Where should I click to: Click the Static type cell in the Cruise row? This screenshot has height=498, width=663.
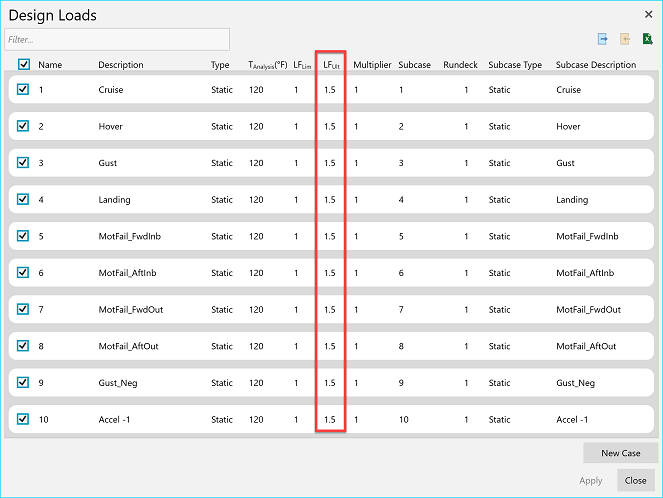pos(222,90)
